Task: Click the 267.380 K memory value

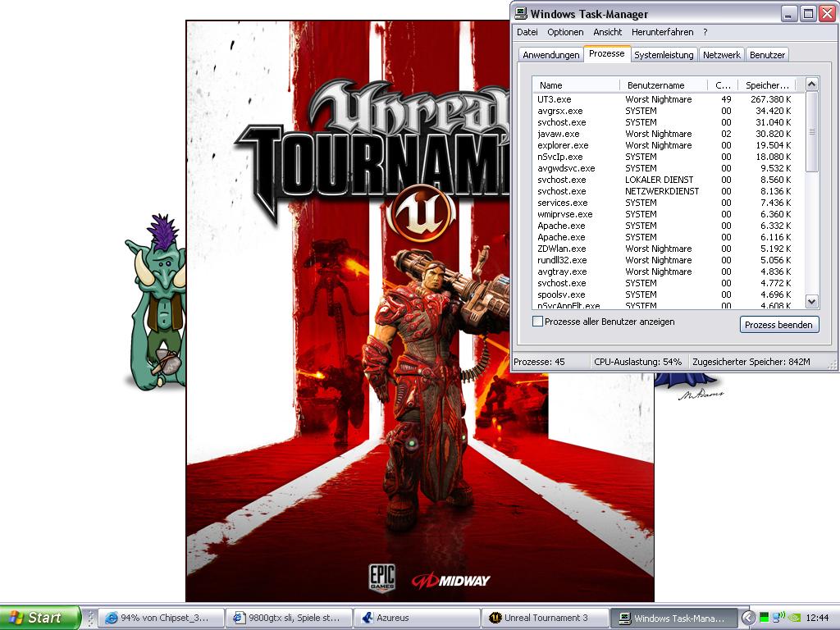Action: [x=770, y=99]
